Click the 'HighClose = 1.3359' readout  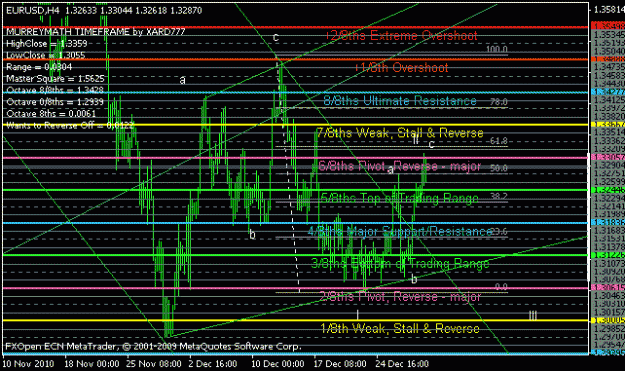[47, 43]
